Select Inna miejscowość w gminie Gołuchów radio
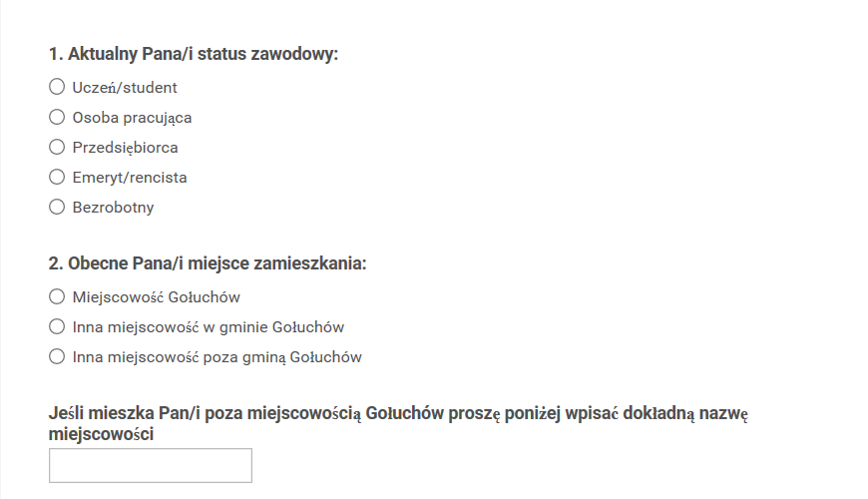Viewport: 868px width, 499px height. click(x=57, y=326)
